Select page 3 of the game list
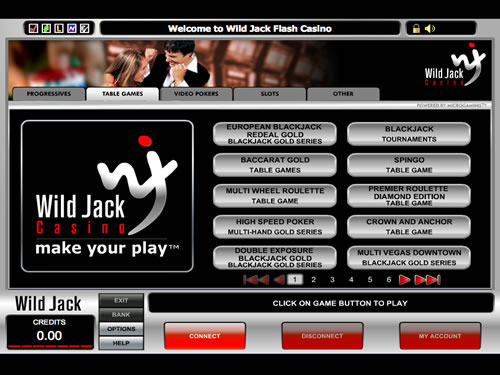The width and height of the screenshot is (500, 375). pyautogui.click(x=332, y=280)
